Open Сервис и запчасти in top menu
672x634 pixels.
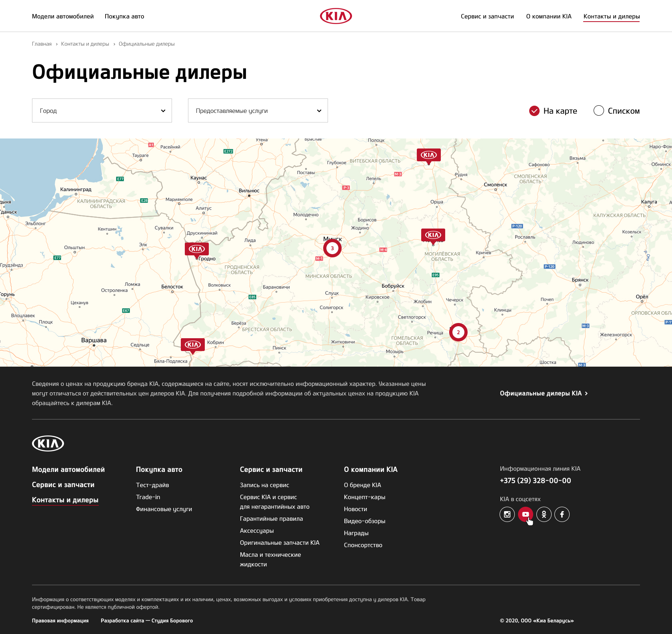tap(487, 16)
